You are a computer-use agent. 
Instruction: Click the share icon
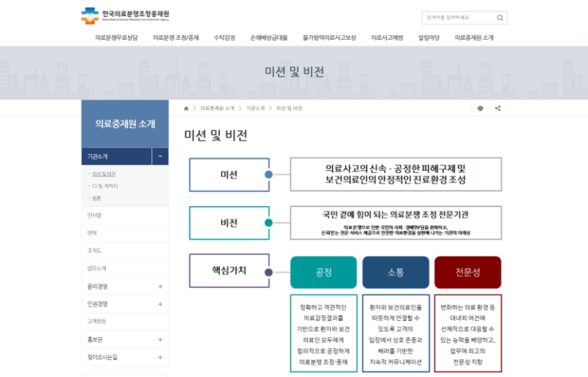click(498, 109)
